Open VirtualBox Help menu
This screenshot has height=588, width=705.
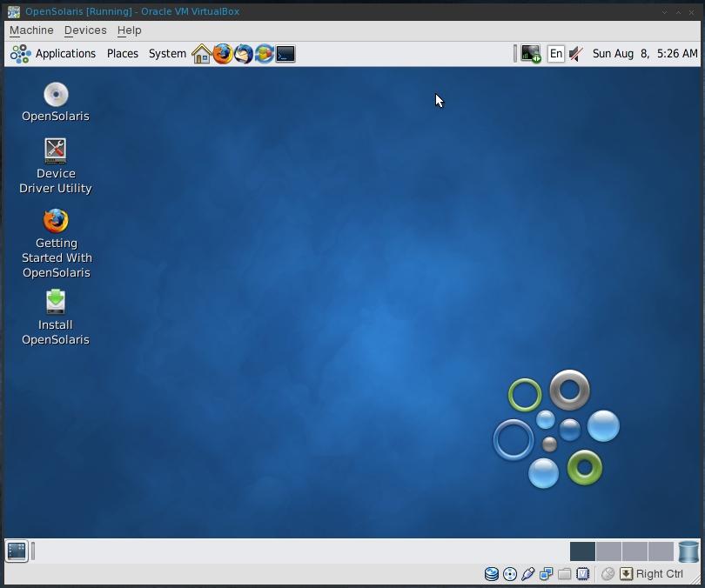pyautogui.click(x=130, y=30)
